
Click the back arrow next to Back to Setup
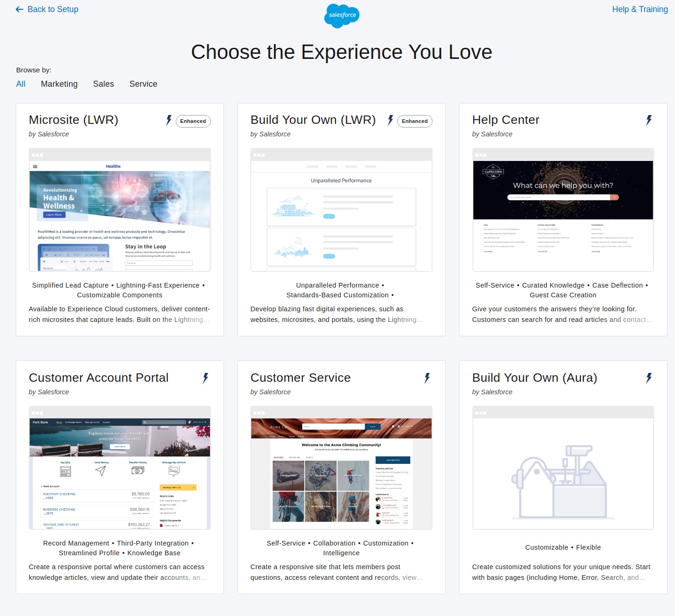pyautogui.click(x=19, y=9)
